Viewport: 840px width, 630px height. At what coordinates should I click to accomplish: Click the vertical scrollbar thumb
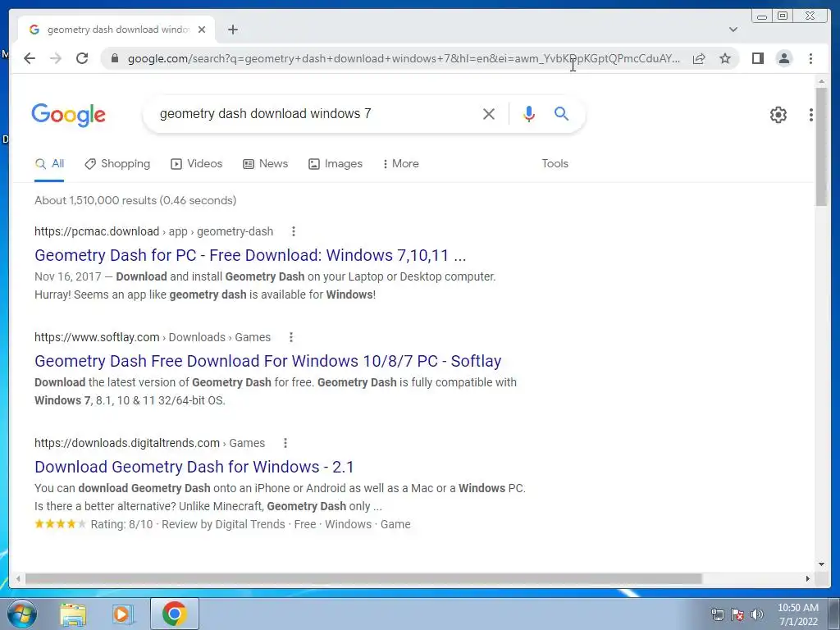coord(821,146)
